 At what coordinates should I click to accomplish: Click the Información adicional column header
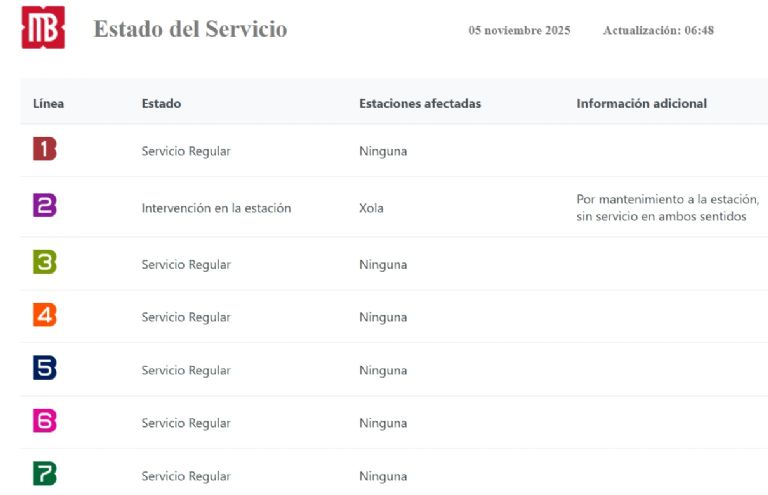point(641,103)
